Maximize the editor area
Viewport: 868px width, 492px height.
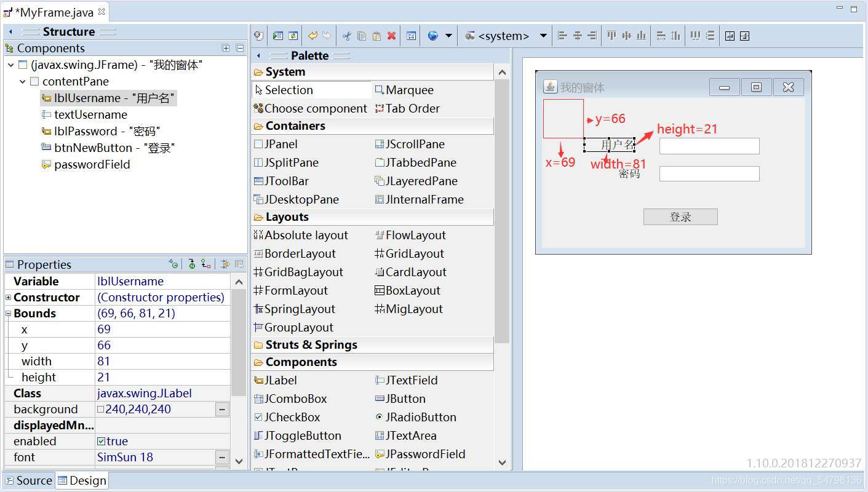(854, 9)
